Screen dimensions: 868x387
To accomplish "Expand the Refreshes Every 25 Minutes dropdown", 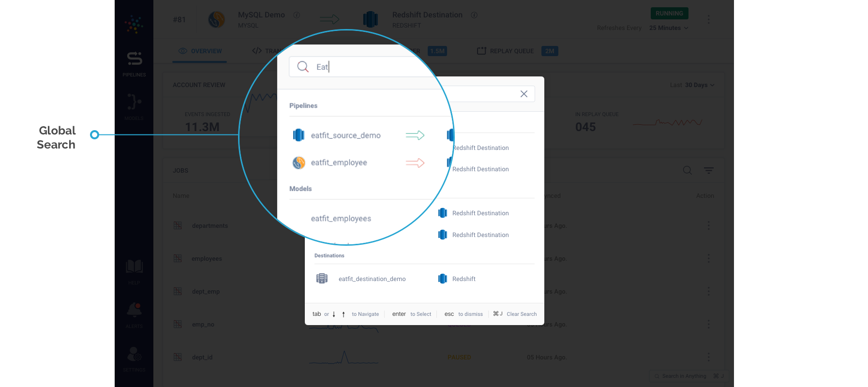I will point(668,28).
